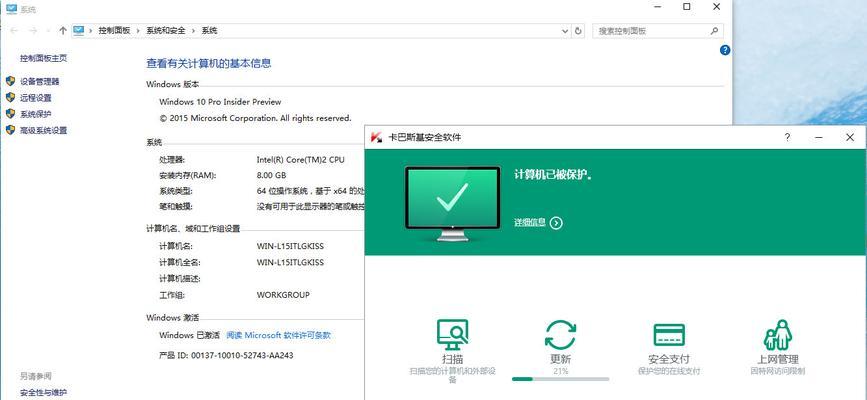Expand chevron after 系统和安全 breadcrumb
The width and height of the screenshot is (867, 400).
pyautogui.click(x=193, y=31)
